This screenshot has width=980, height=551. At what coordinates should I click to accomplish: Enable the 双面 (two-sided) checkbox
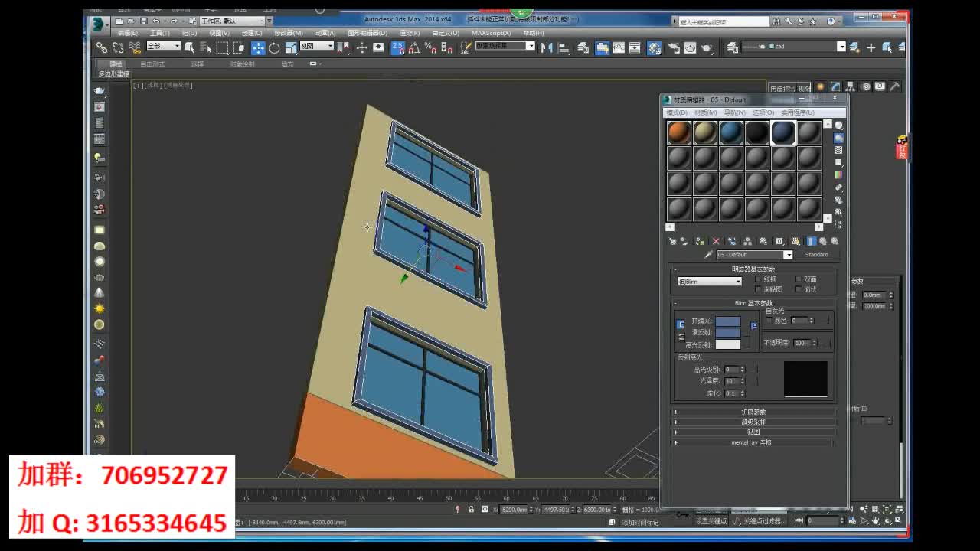pos(797,279)
